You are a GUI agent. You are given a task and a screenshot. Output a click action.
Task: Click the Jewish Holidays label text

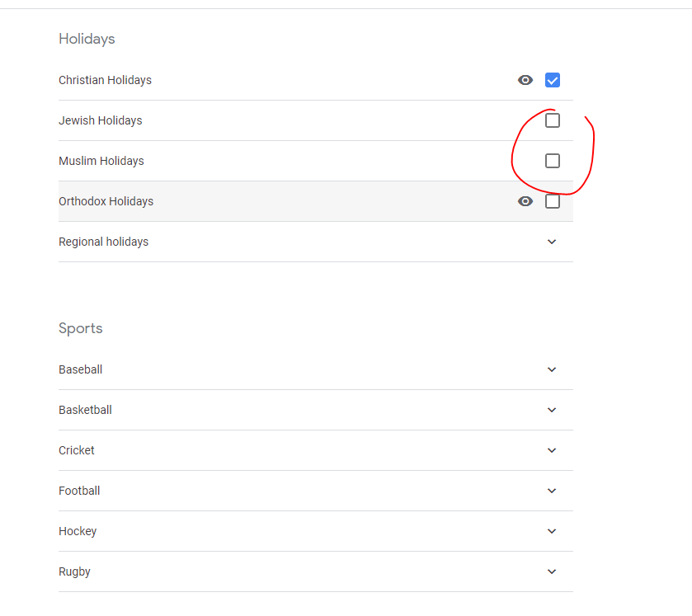tap(100, 120)
